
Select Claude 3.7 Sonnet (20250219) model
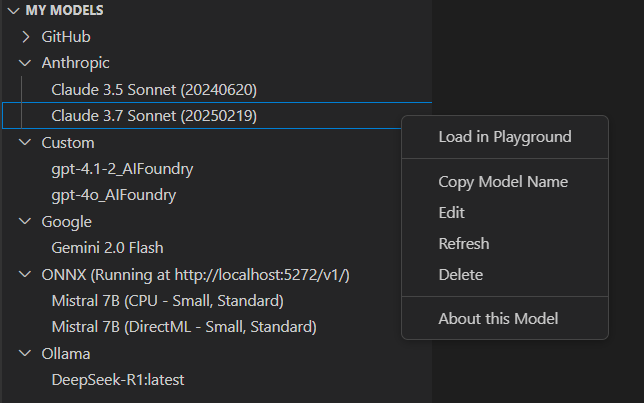154,116
